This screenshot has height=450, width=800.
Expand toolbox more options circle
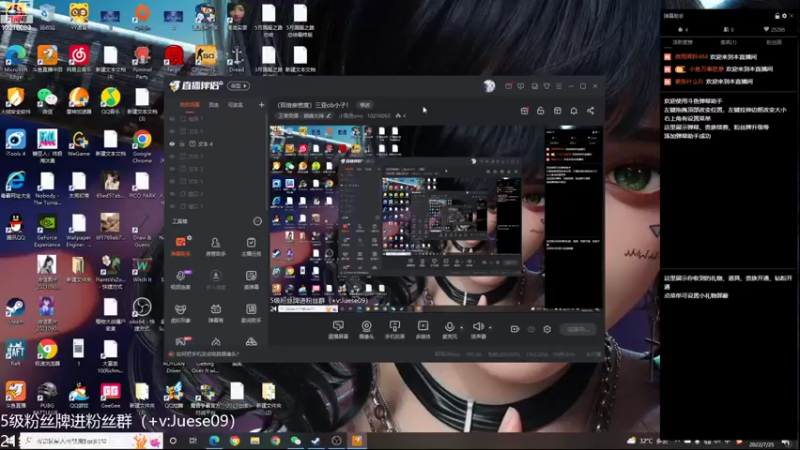pyautogui.click(x=257, y=221)
